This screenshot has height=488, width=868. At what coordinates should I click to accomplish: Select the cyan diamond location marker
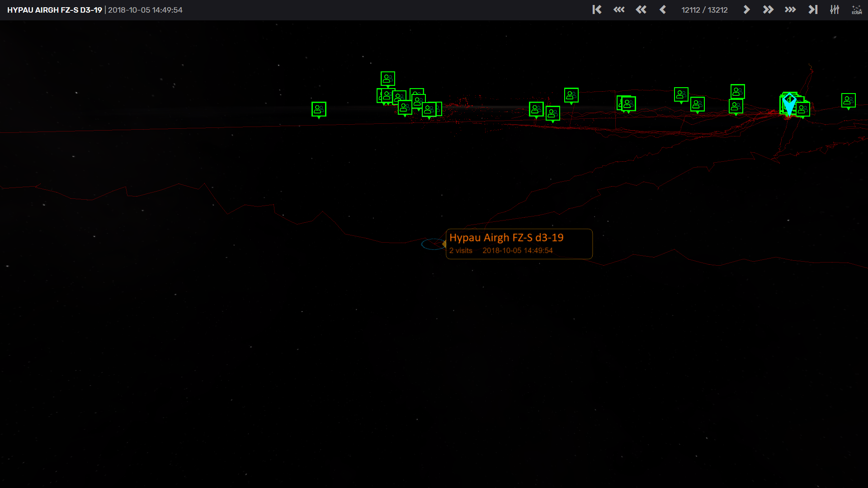tap(789, 104)
